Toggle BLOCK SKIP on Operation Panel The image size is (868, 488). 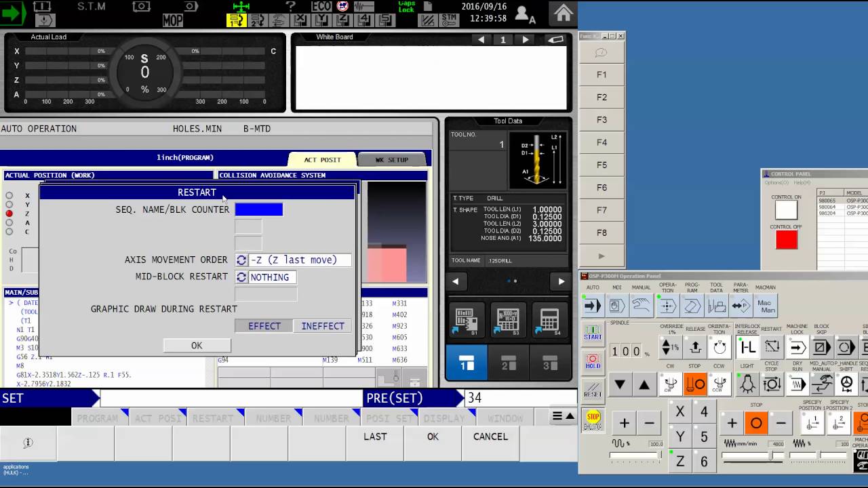tap(822, 348)
